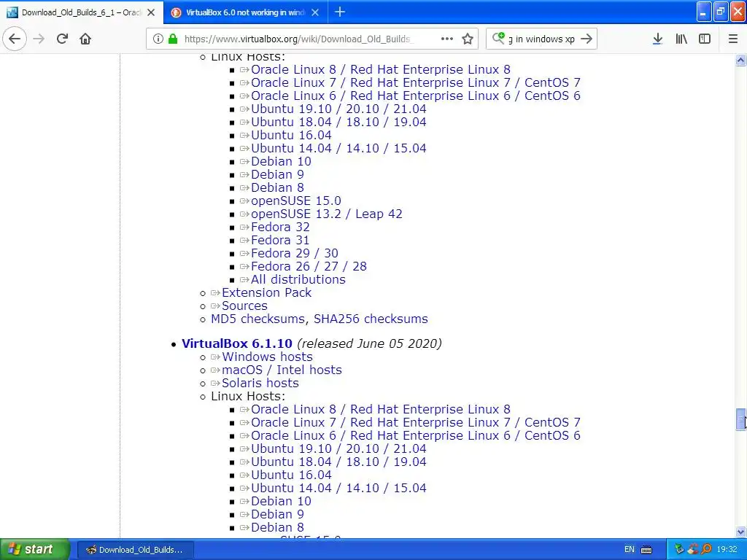Open the first Ubuntu 16.04 link
Viewport: 747px width, 560px height.
tap(291, 135)
